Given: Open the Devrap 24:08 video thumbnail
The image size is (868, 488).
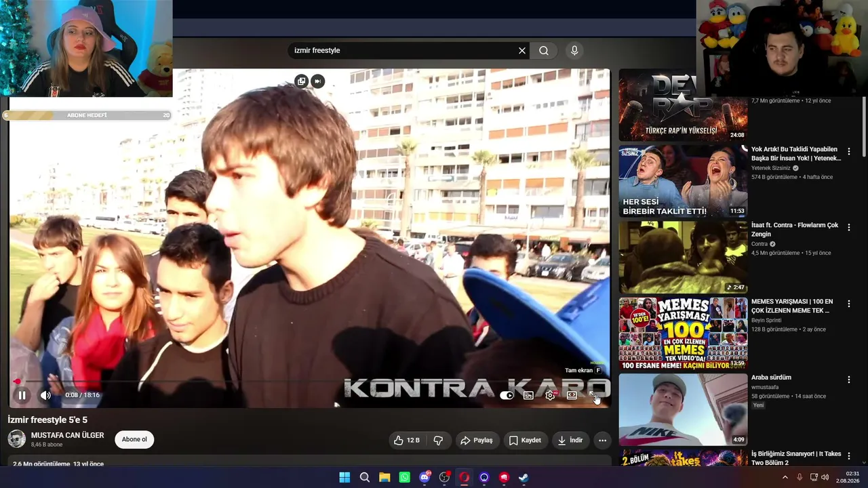Looking at the screenshot, I should click(x=683, y=105).
